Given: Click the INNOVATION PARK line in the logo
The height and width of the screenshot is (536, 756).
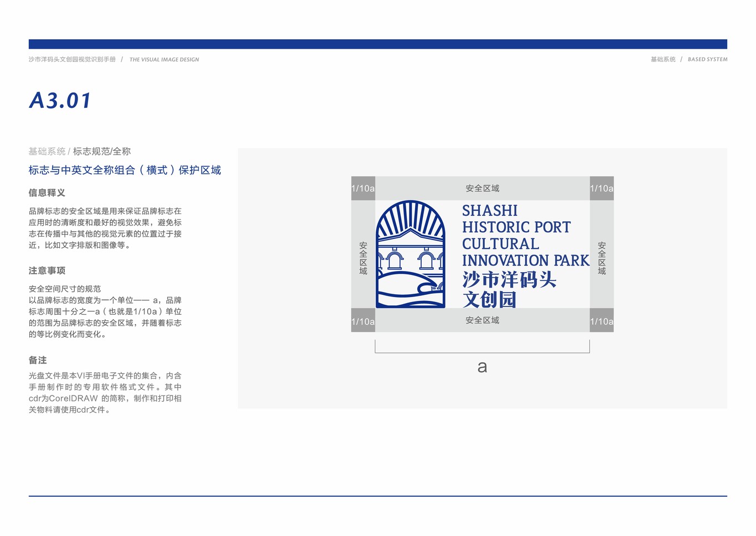Looking at the screenshot, I should (526, 261).
